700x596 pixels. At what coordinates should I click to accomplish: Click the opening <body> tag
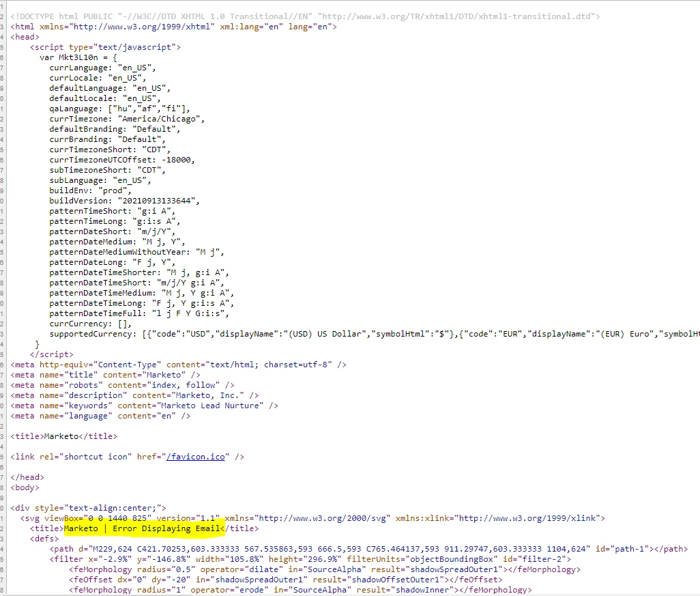[x=25, y=488]
